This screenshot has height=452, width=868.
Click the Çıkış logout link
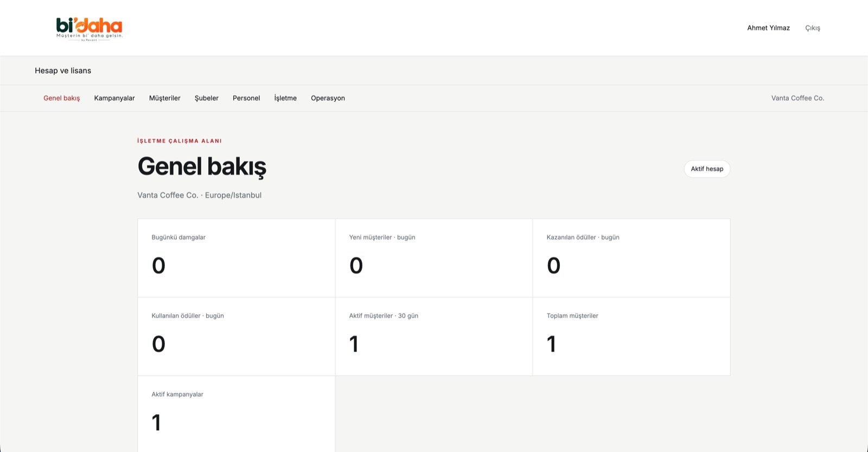[x=813, y=28]
